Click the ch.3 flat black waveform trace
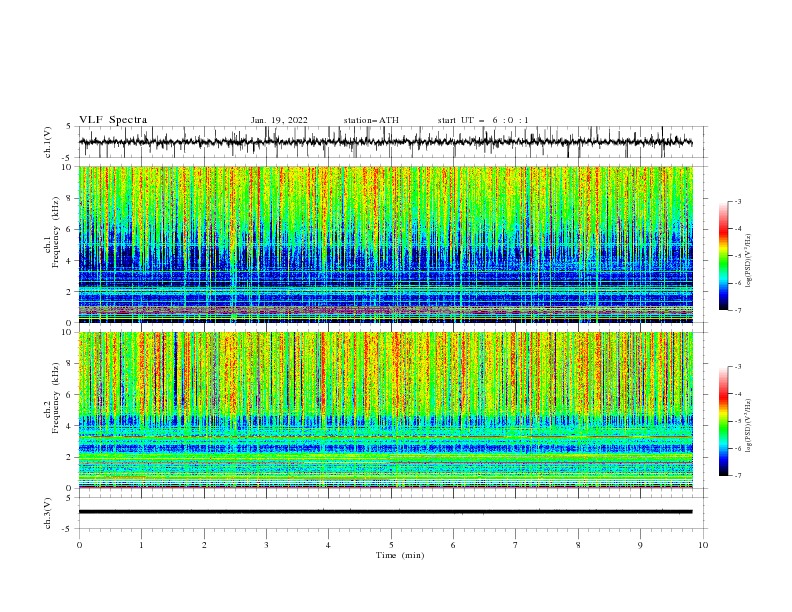Screen dimensions: 792x612 (385, 512)
